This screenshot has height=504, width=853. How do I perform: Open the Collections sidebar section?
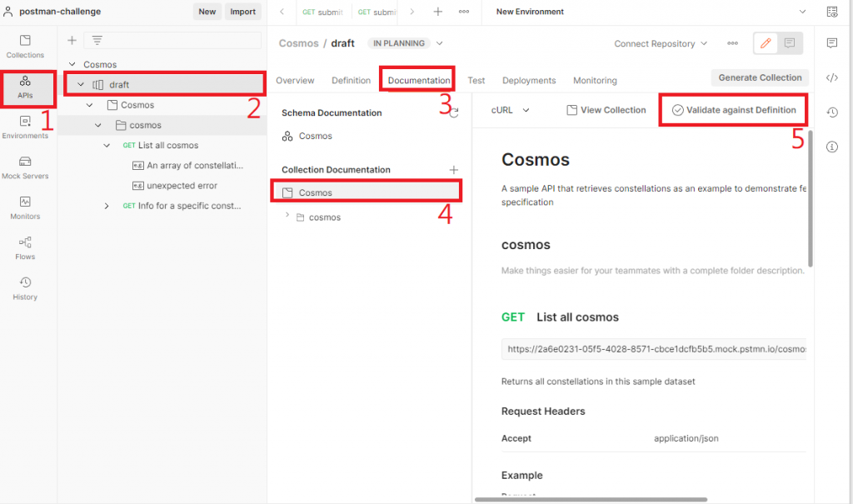tap(25, 47)
